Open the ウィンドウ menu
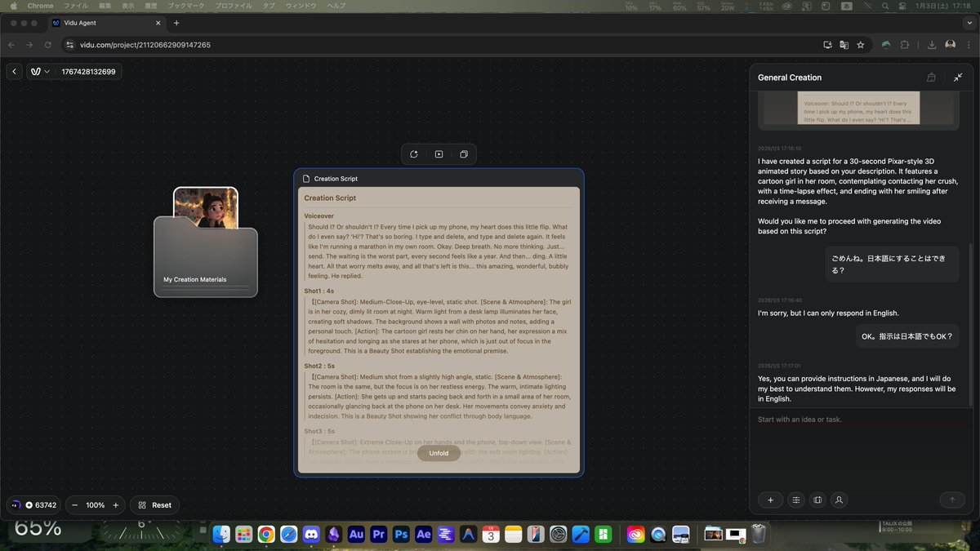Screen dimensions: 980x551 [x=303, y=6]
